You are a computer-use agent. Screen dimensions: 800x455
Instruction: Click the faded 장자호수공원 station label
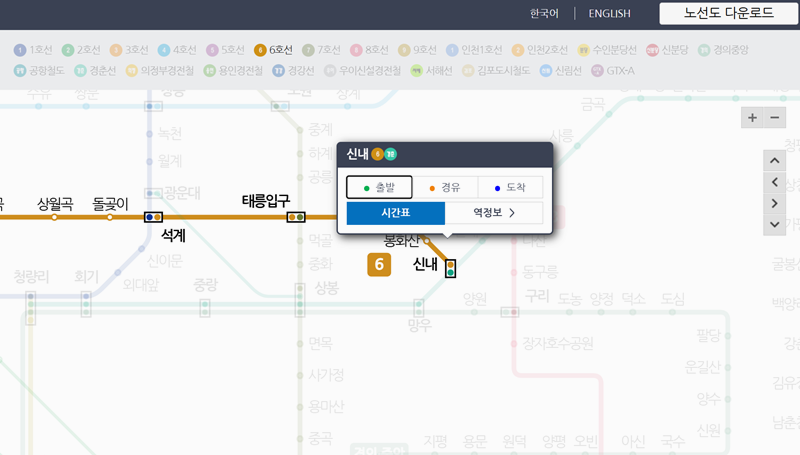(x=558, y=343)
